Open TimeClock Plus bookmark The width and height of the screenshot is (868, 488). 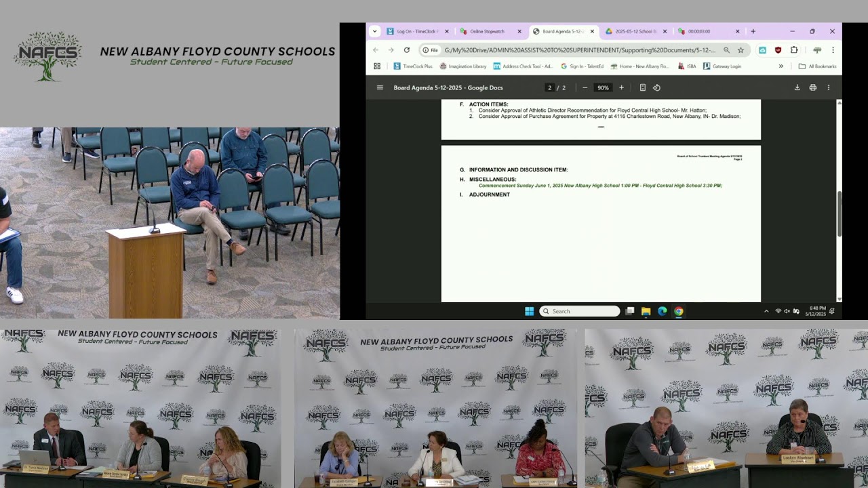point(412,66)
